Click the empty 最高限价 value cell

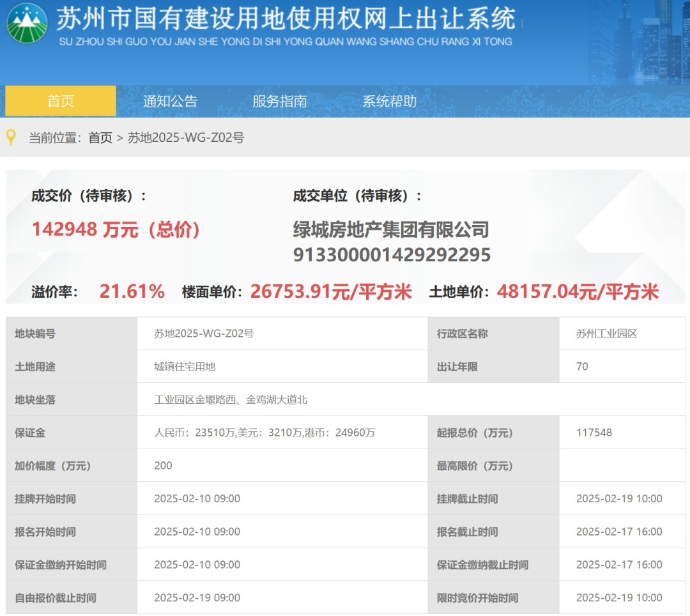(622, 466)
